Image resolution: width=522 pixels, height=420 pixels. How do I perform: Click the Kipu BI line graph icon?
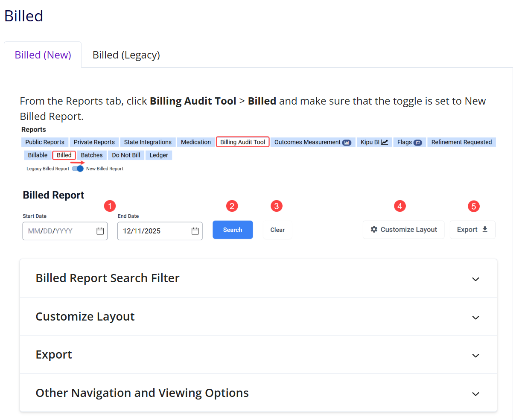coord(385,142)
